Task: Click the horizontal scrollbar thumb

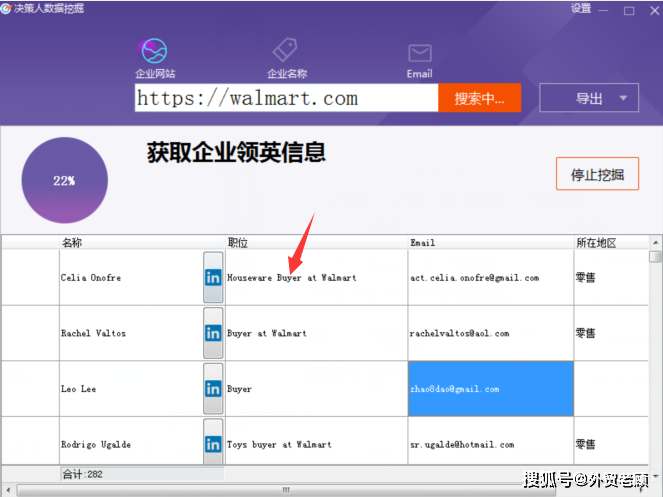Action: (x=286, y=490)
